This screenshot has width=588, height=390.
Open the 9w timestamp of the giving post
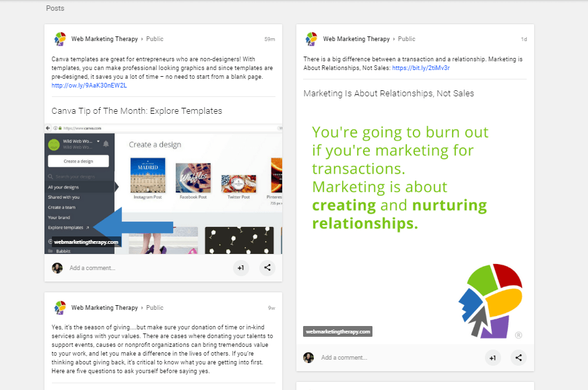click(271, 308)
